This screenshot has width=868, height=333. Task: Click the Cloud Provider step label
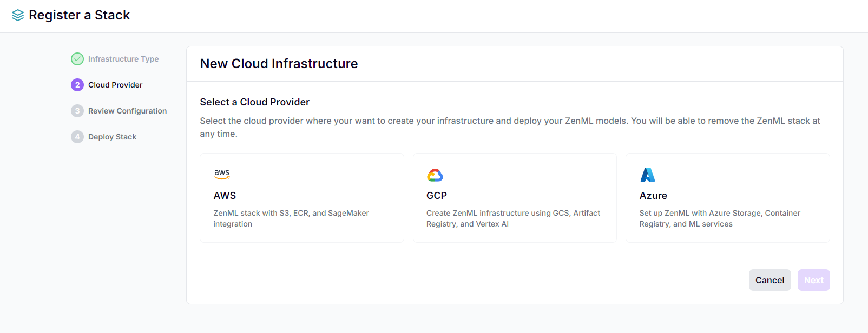click(x=115, y=84)
